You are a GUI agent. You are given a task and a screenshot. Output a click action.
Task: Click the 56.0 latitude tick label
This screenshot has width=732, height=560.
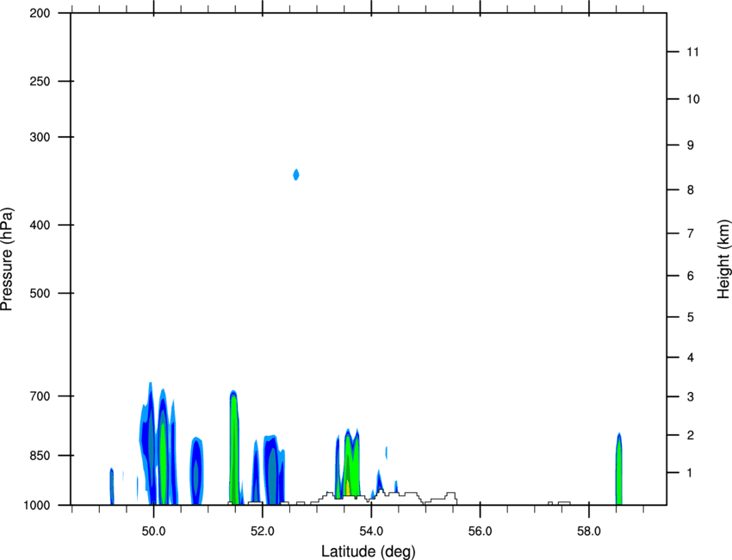pos(480,532)
